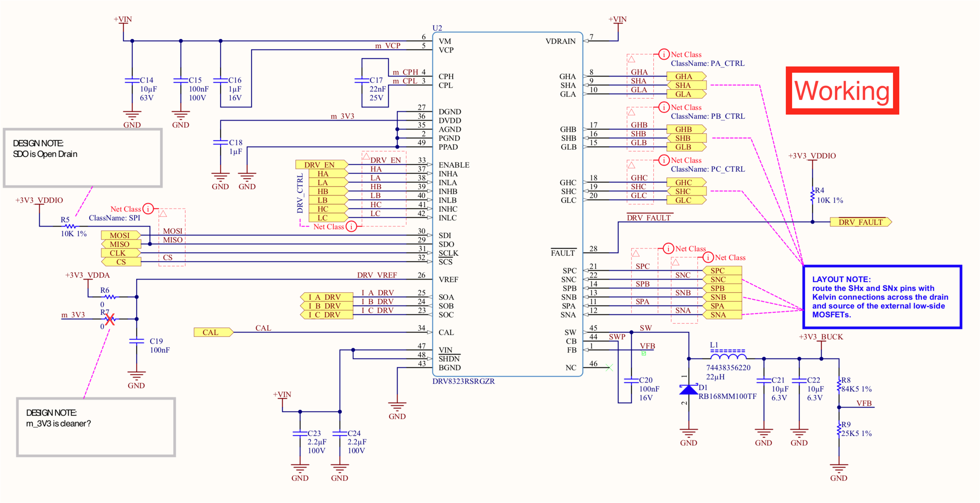Select capacitor C19 100nF symbol
The height and width of the screenshot is (503, 980).
click(137, 341)
